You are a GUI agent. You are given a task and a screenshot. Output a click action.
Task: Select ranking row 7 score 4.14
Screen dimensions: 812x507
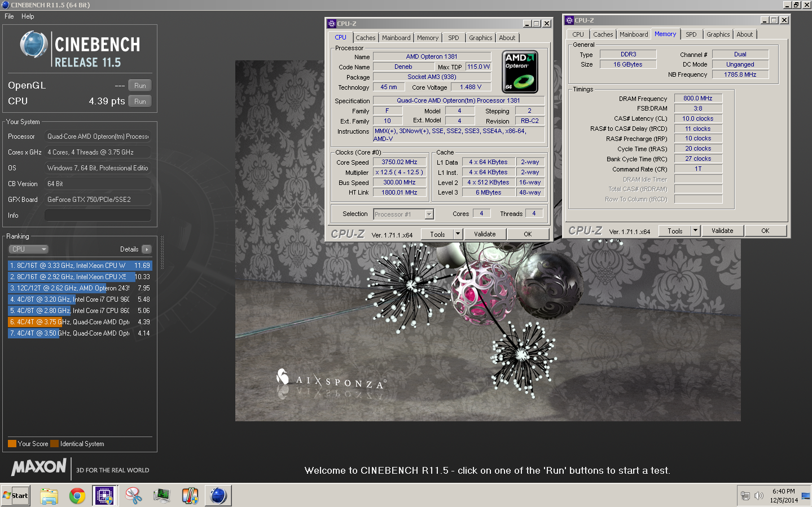(80, 333)
